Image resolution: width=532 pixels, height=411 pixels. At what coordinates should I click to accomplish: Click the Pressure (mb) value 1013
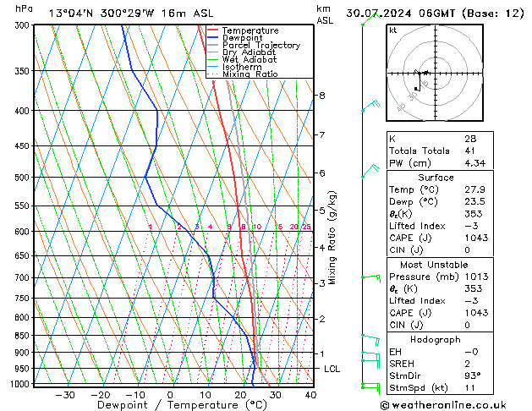click(x=476, y=277)
